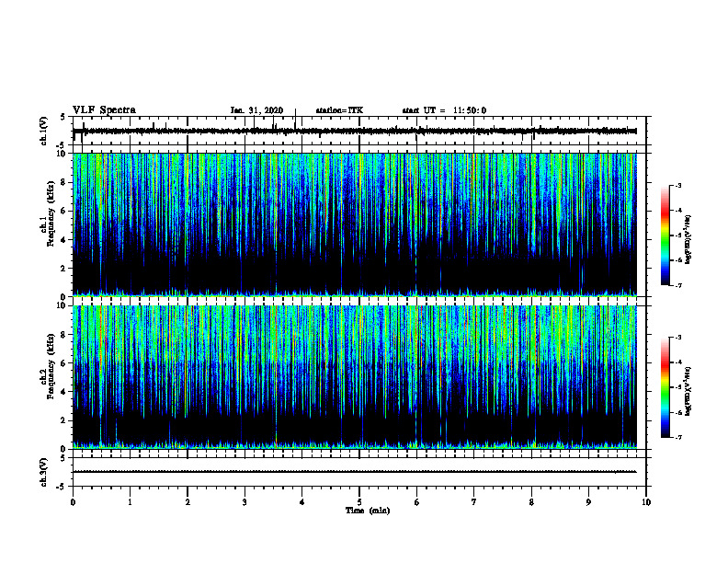Click the ch.2 frequency axis "4" tick label

pyautogui.click(x=63, y=392)
